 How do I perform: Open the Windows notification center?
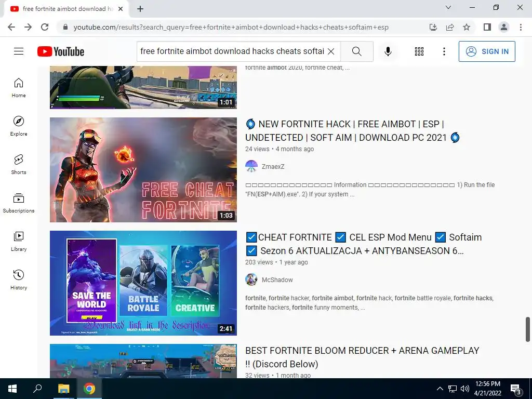(x=516, y=389)
